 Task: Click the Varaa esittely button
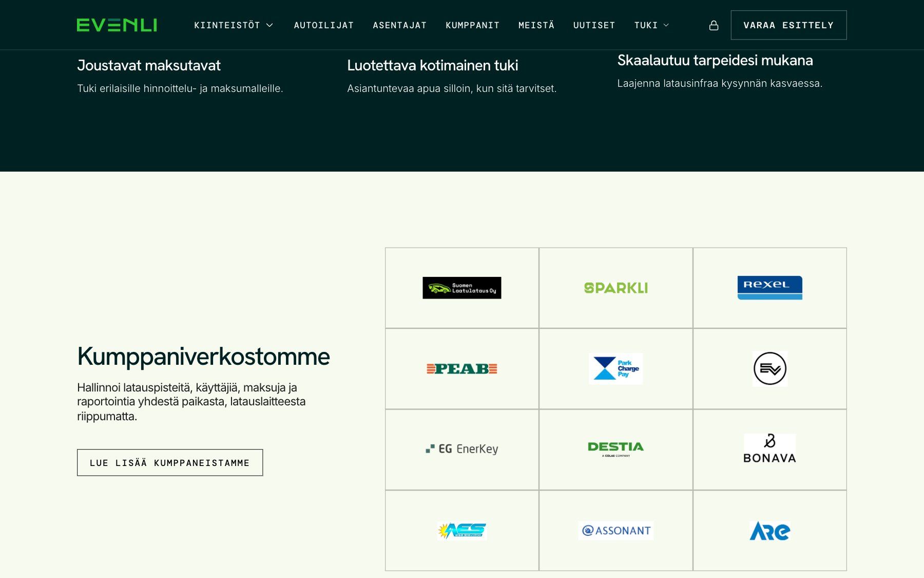[788, 25]
